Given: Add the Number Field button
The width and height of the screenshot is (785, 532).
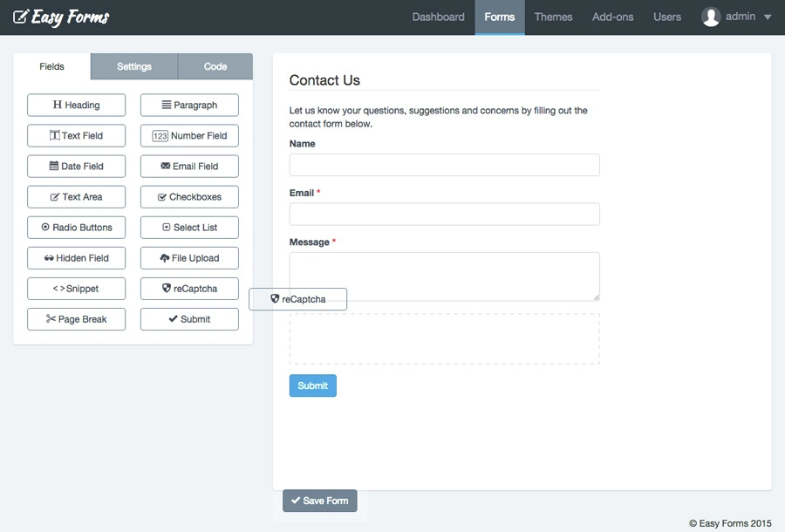Looking at the screenshot, I should [x=189, y=136].
